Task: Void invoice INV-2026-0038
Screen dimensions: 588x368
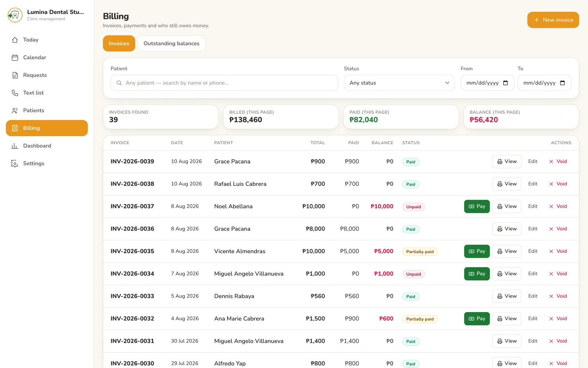Action: pos(558,184)
